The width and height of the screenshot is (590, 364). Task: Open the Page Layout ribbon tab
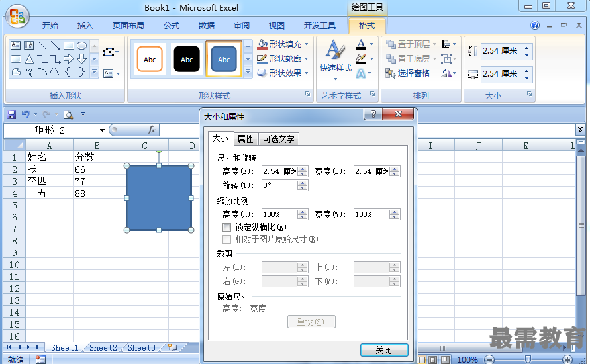click(128, 26)
